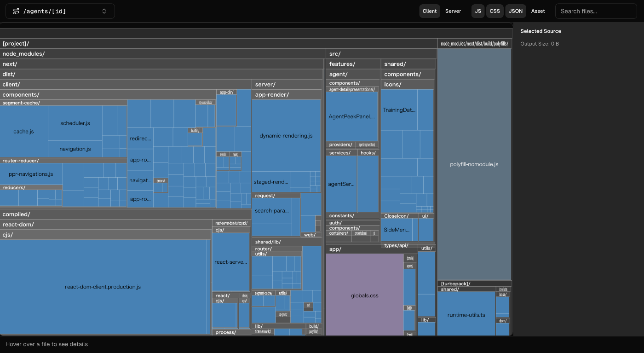644x353 pixels.
Task: Toggle the Asset file type filter
Action: (x=538, y=11)
